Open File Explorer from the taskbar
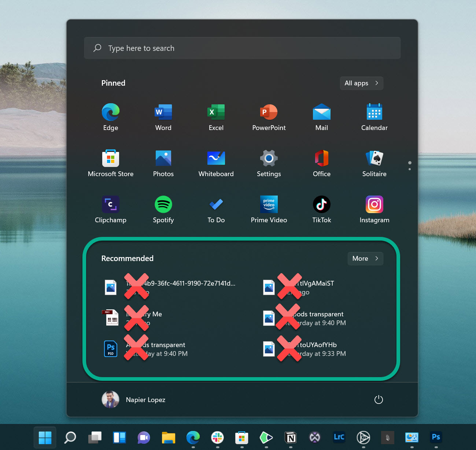 (169, 437)
